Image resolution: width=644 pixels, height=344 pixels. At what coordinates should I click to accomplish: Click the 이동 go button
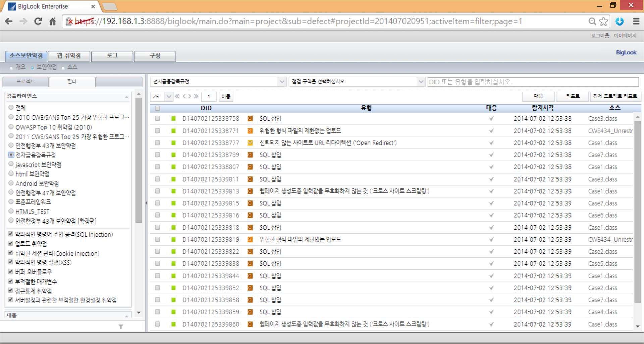pyautogui.click(x=226, y=96)
